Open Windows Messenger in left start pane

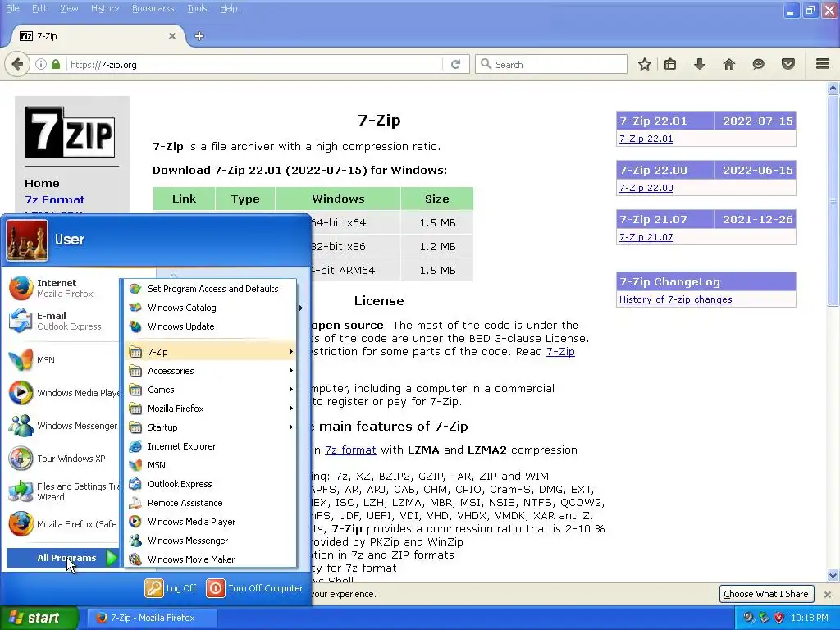click(x=62, y=426)
